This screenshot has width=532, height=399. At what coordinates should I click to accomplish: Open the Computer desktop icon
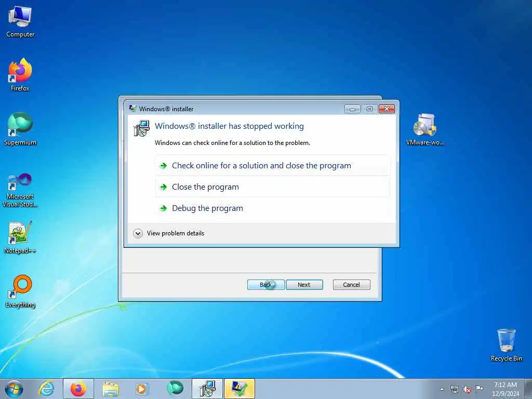pyautogui.click(x=20, y=21)
